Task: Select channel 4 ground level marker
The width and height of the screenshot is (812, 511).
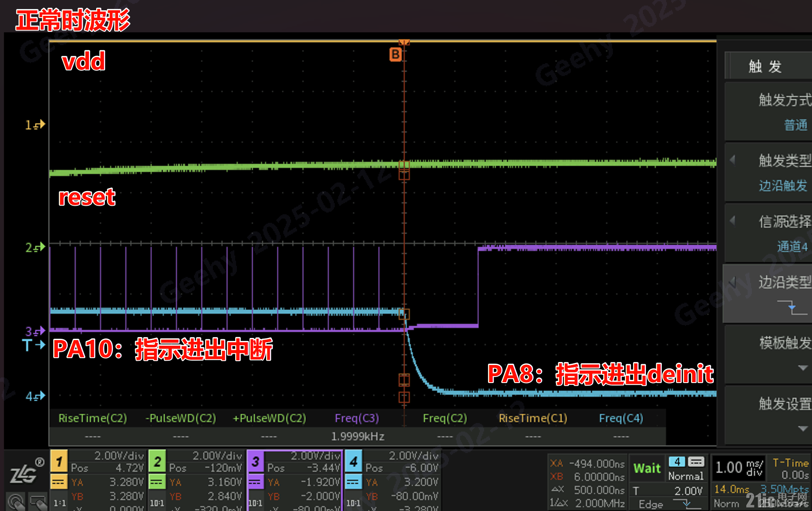Action: (35, 396)
